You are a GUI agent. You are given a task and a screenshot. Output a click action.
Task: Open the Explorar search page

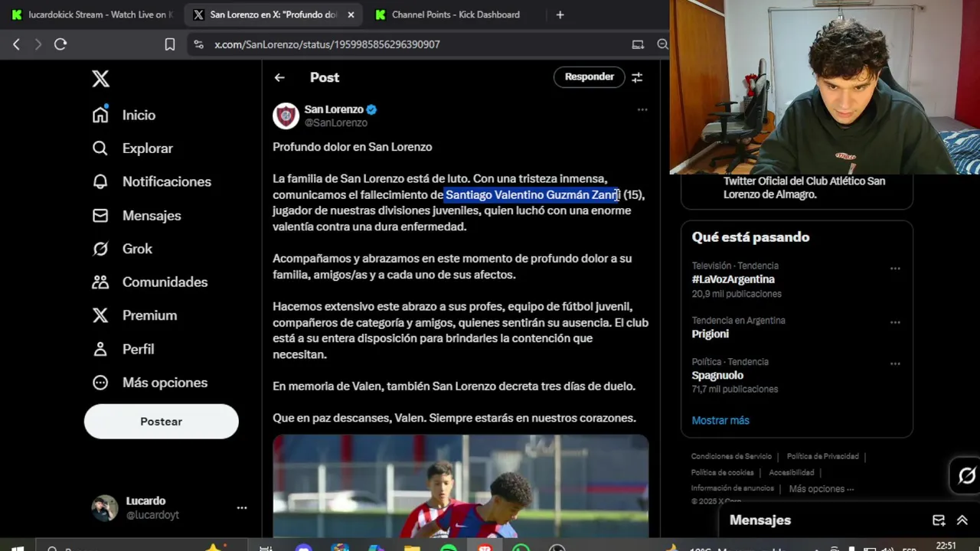132,148
